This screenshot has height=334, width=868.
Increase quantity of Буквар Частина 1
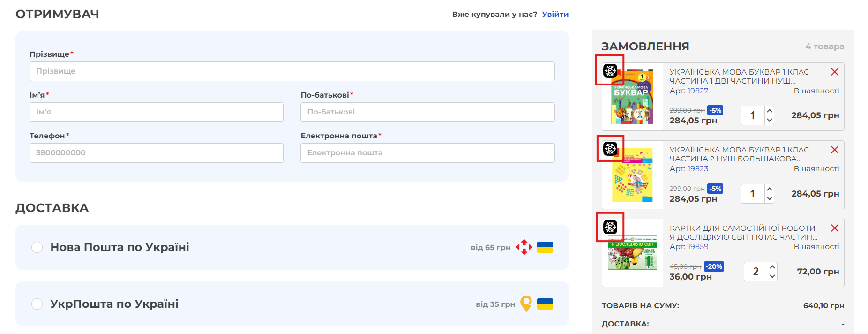(769, 111)
